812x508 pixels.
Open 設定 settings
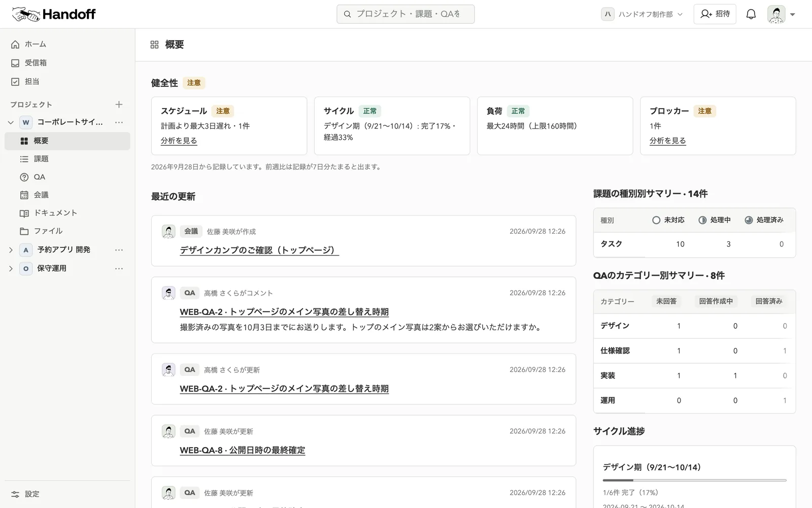(x=67, y=494)
